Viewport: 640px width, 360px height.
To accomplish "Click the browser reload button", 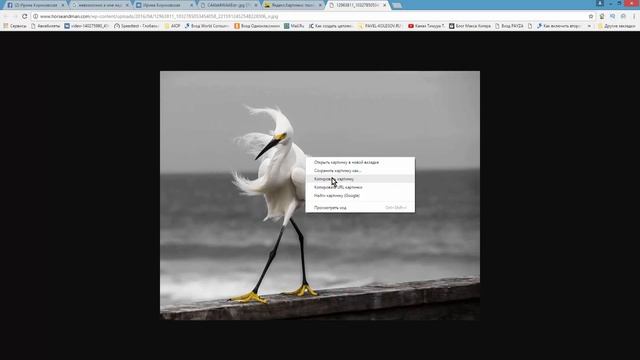I will point(24,16).
